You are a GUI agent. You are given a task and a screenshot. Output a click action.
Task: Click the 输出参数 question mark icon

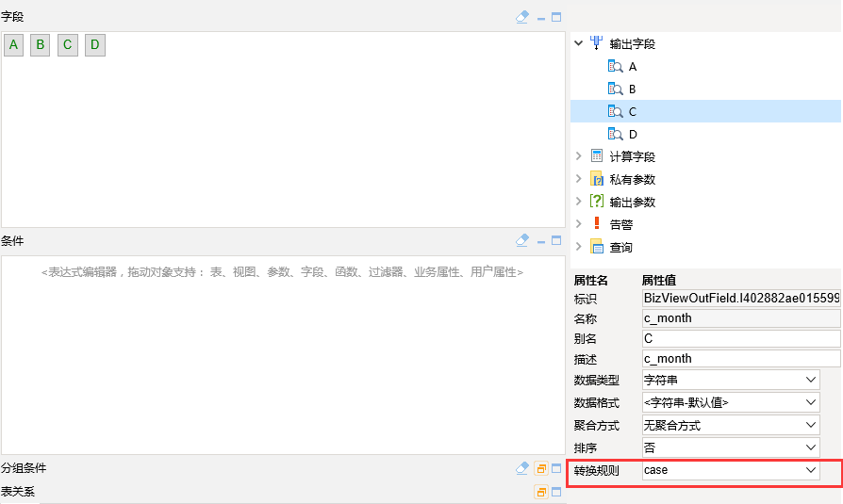(x=597, y=201)
